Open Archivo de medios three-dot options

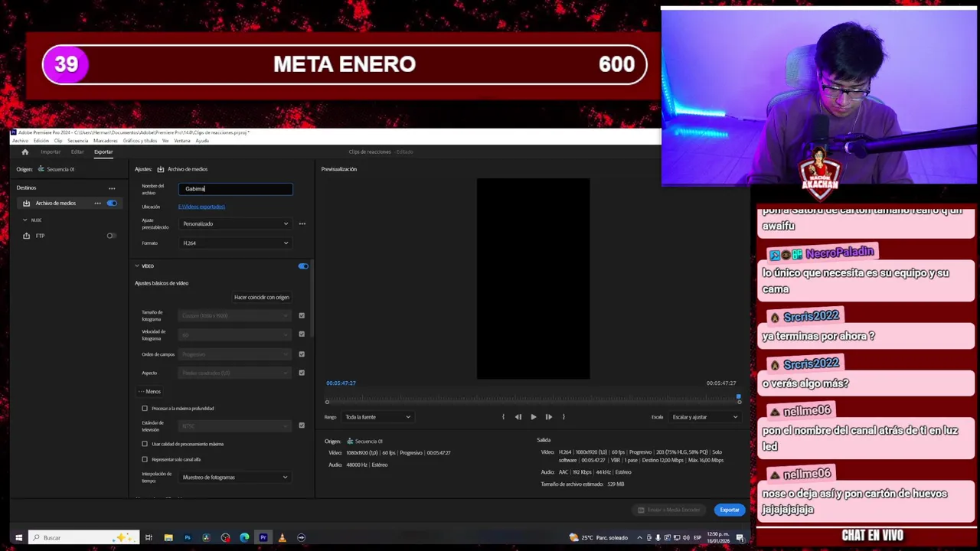coord(97,204)
